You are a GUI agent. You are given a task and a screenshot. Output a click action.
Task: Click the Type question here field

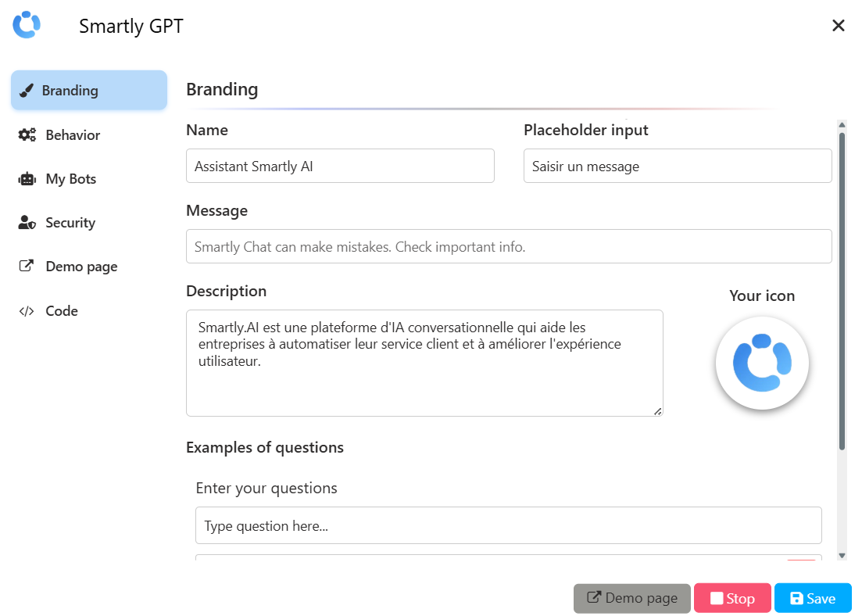509,526
